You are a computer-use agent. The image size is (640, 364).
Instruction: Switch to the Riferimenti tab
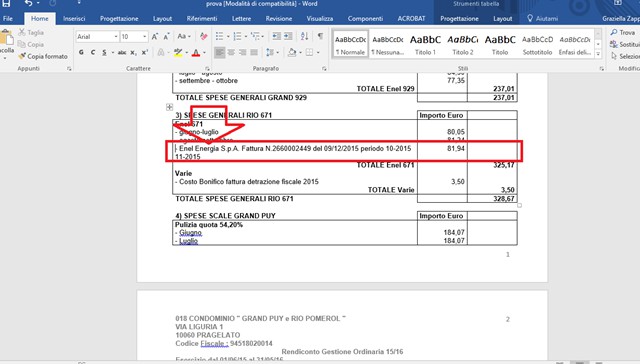(x=202, y=18)
